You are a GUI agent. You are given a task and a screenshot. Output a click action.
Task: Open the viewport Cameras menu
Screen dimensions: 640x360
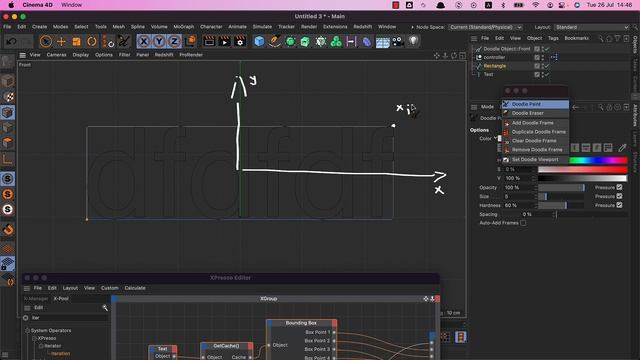coord(56,55)
